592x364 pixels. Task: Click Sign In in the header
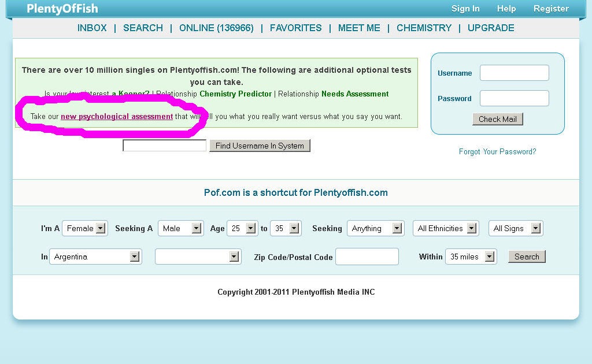[x=465, y=9]
